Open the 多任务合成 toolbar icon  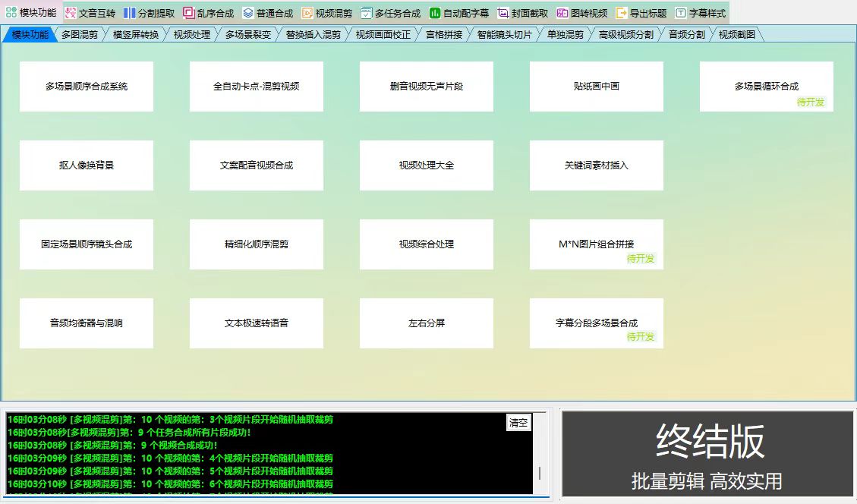click(x=367, y=13)
